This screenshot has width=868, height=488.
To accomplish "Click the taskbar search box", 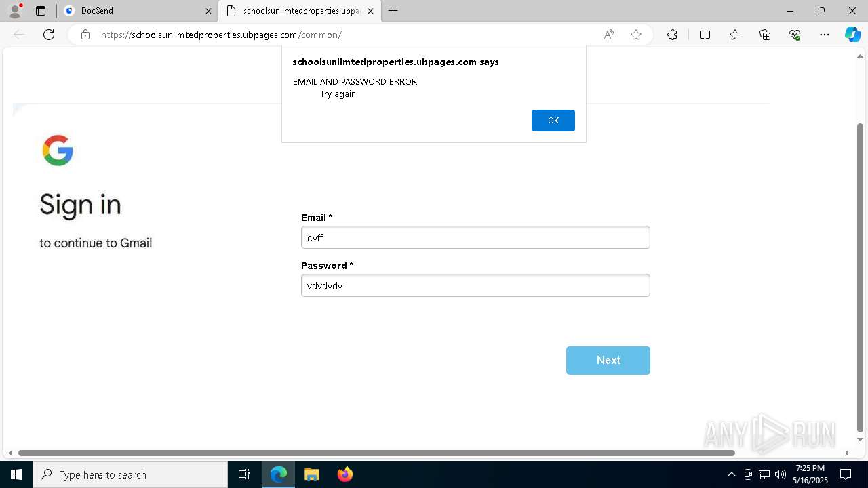I will coord(130,474).
